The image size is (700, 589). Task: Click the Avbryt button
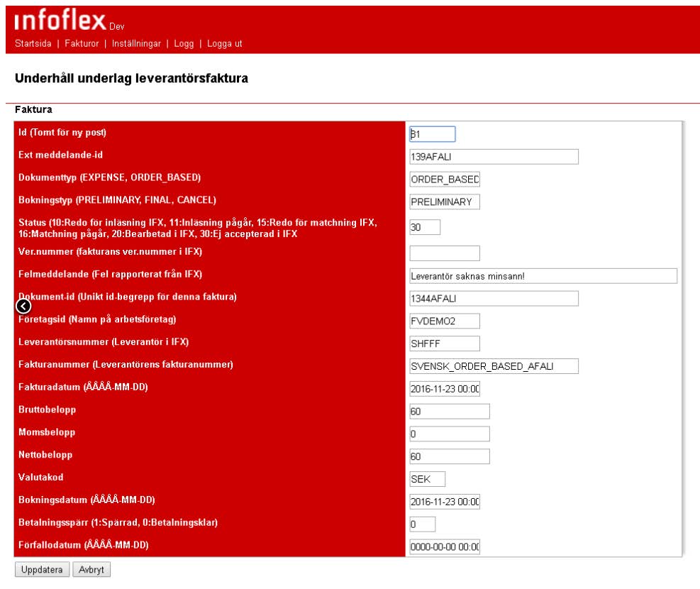tap(91, 569)
